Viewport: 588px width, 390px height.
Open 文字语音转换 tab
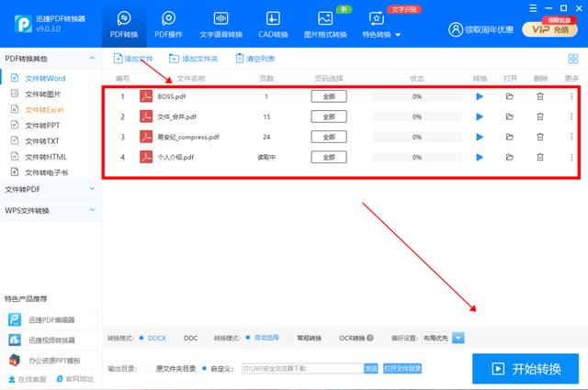[x=220, y=25]
